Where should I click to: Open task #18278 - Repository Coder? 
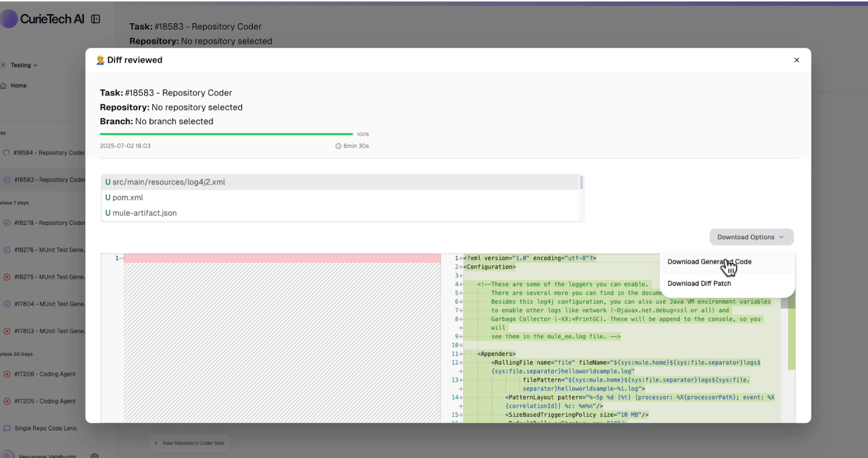point(49,223)
